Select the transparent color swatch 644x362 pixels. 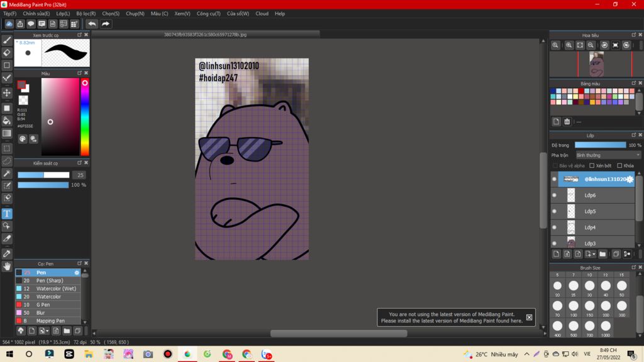(x=23, y=100)
